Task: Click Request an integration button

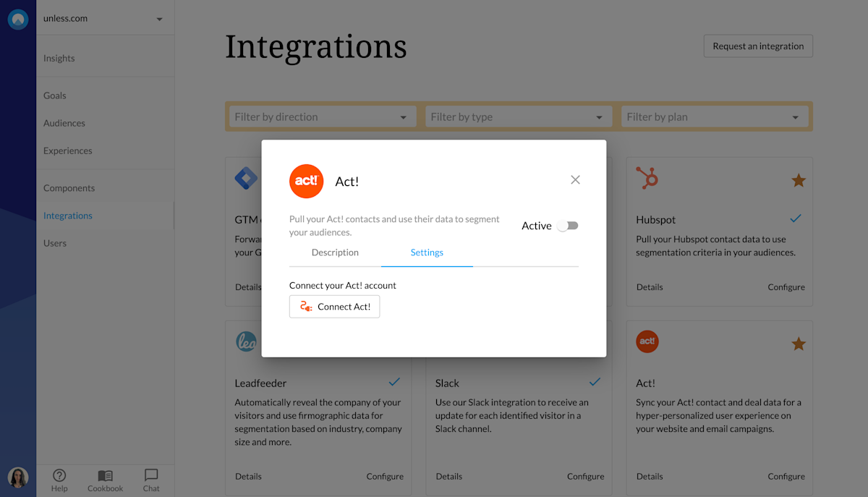Action: click(758, 46)
